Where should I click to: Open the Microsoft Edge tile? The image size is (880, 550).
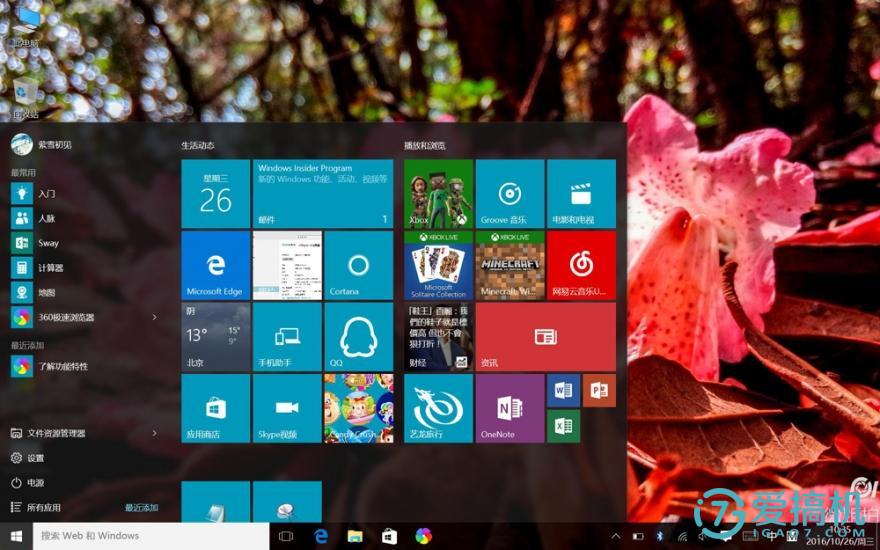coord(215,265)
